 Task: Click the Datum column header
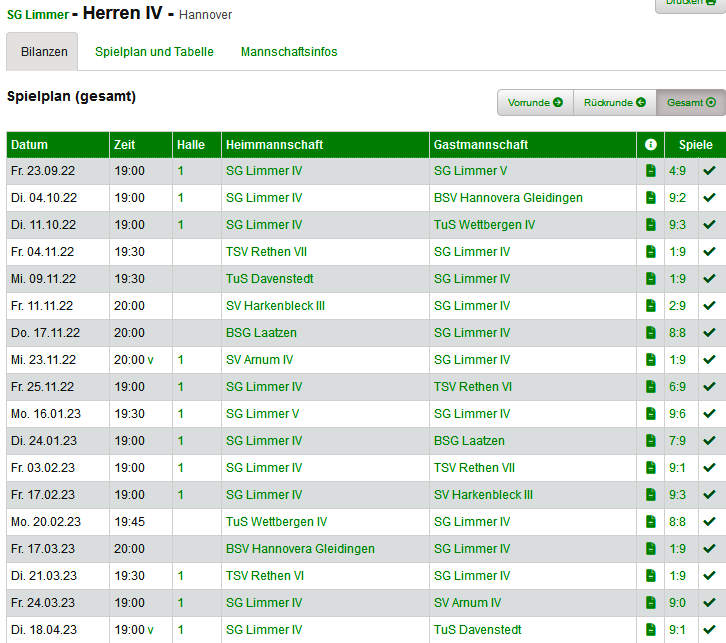click(30, 145)
